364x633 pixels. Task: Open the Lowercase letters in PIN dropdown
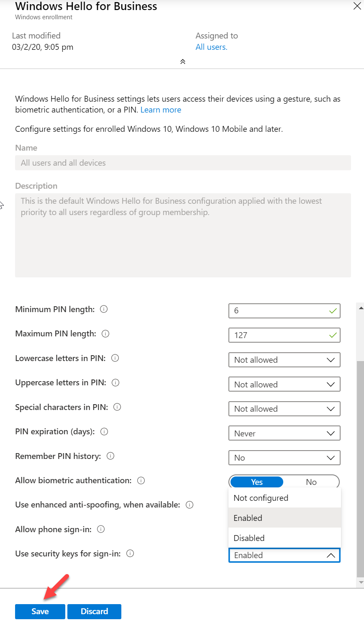285,360
